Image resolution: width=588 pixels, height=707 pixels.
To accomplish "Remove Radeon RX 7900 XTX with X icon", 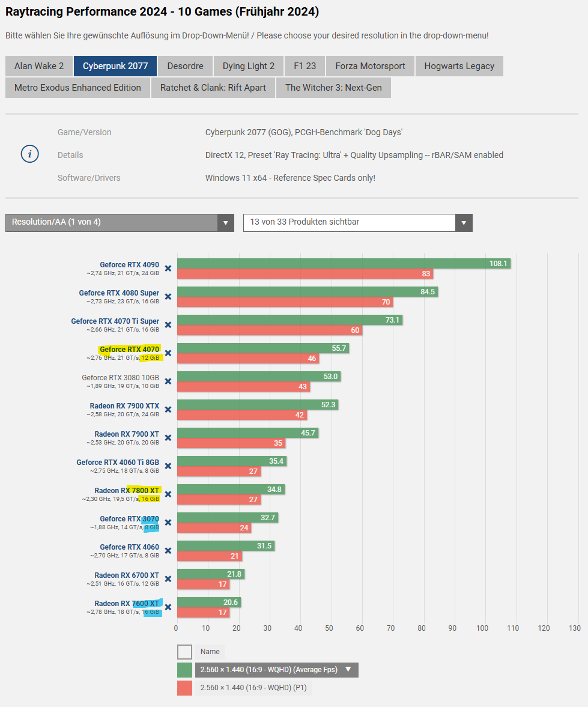I will 168,410.
